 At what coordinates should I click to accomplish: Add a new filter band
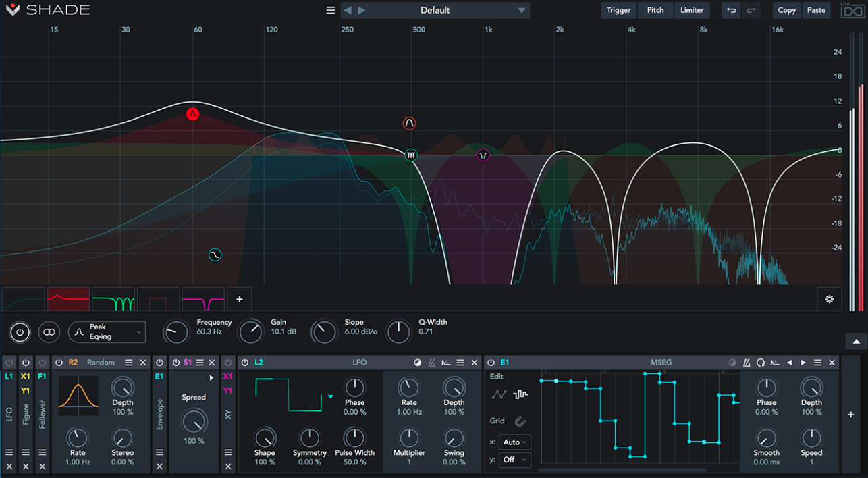[239, 299]
